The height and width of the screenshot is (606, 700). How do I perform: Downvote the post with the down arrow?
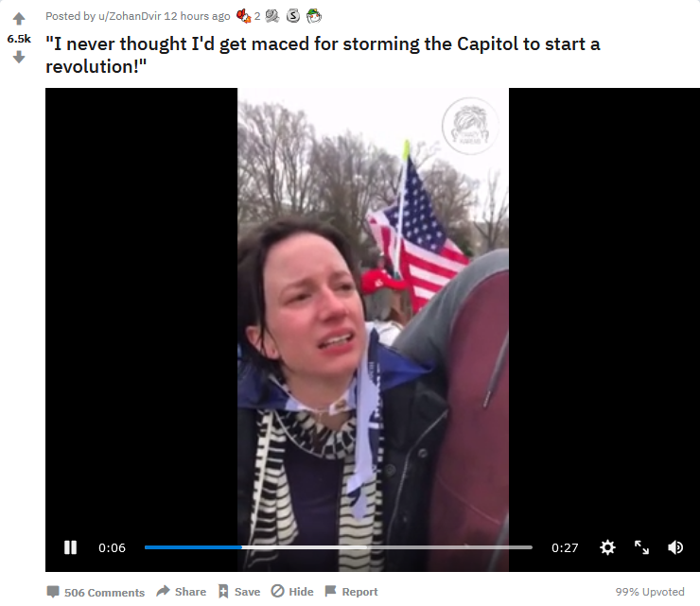[x=19, y=57]
